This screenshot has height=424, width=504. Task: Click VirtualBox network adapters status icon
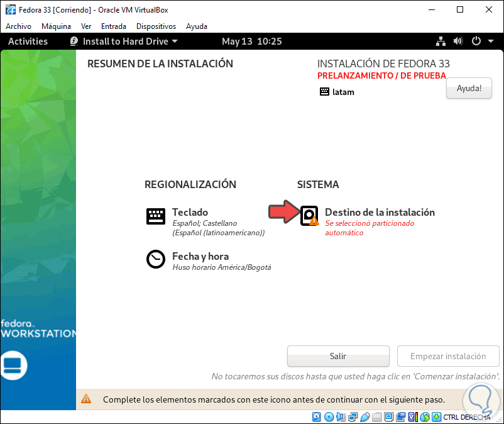353,417
